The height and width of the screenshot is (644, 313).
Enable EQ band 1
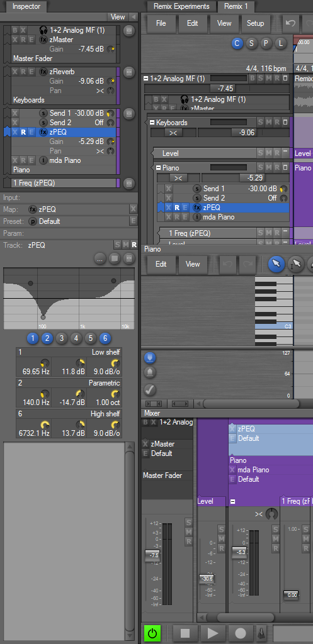(33, 338)
